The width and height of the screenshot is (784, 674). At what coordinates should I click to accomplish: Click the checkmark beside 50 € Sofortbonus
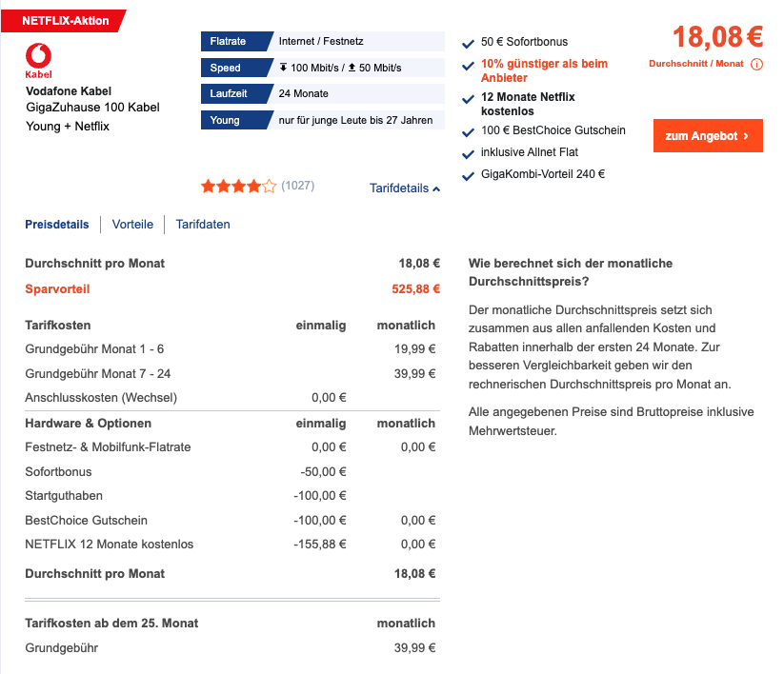[x=468, y=44]
